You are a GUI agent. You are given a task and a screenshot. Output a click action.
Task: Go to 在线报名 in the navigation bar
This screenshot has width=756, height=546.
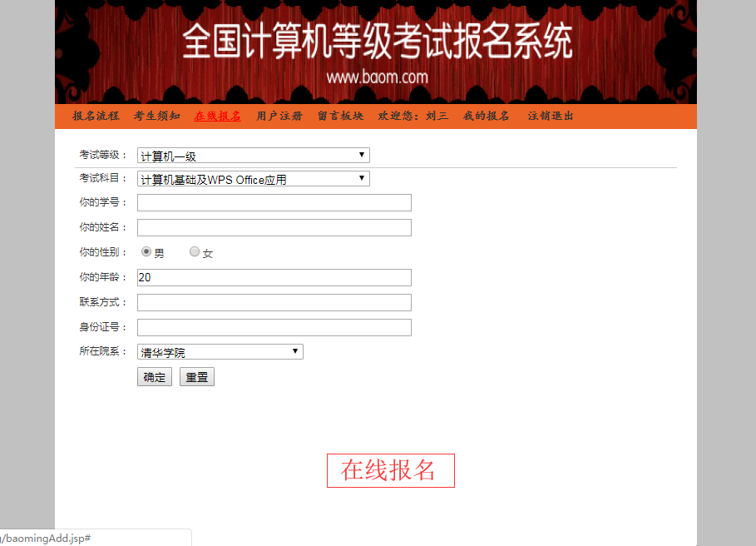point(217,116)
